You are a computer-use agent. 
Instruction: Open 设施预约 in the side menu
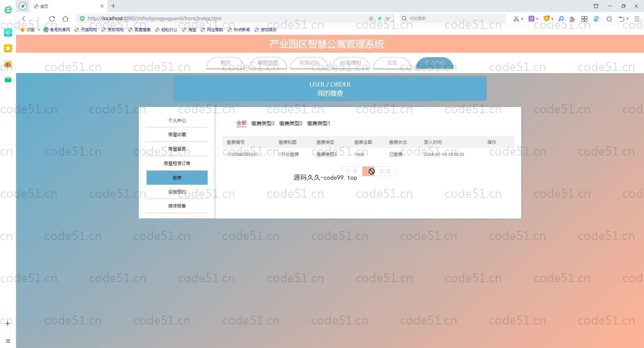[x=177, y=192]
